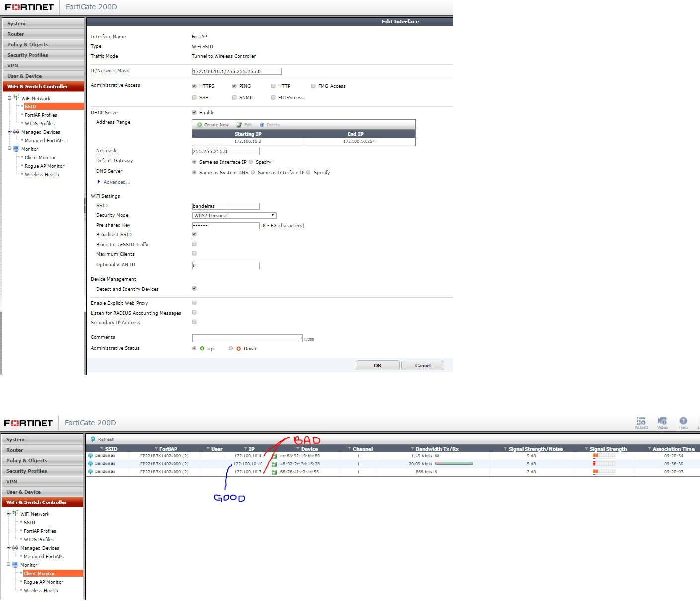Click OK to save the interface

click(378, 365)
